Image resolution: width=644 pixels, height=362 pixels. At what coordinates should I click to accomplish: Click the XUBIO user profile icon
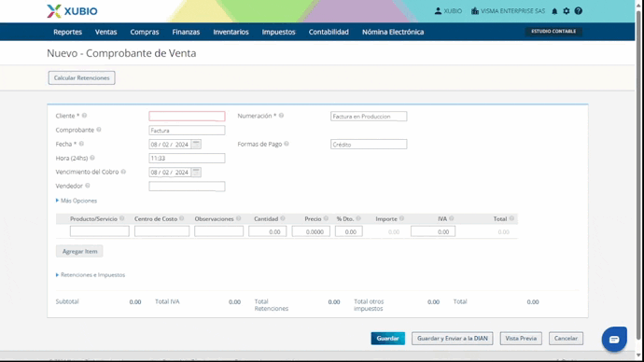coord(438,11)
